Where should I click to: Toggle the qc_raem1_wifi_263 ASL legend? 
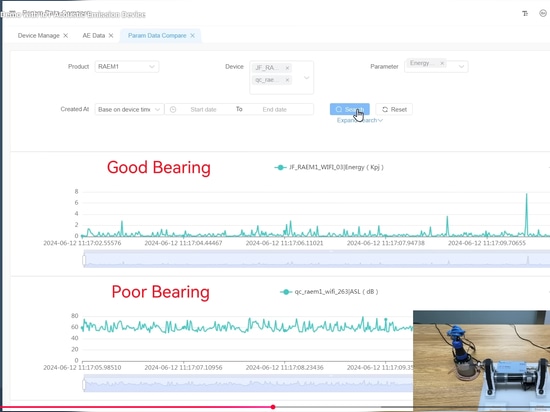coord(329,292)
